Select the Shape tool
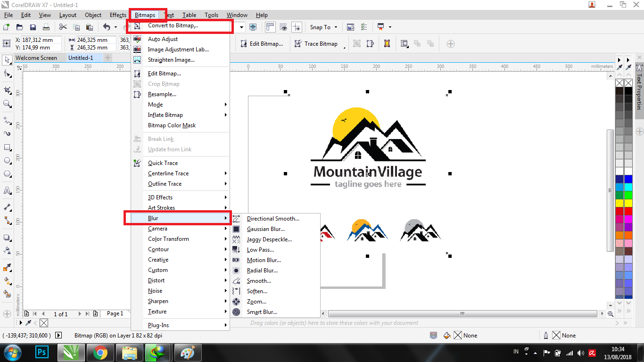Image resolution: width=644 pixels, height=362 pixels. pyautogui.click(x=7, y=74)
